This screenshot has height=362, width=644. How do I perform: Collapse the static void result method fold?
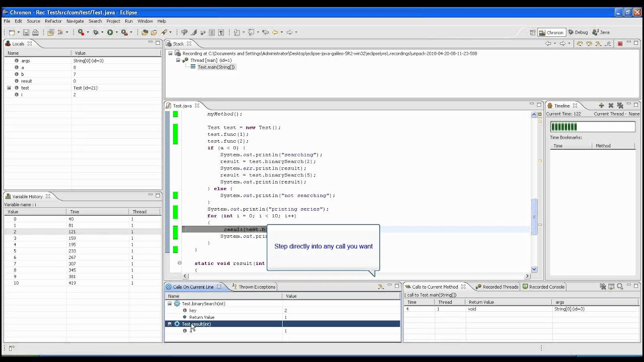pyautogui.click(x=179, y=263)
